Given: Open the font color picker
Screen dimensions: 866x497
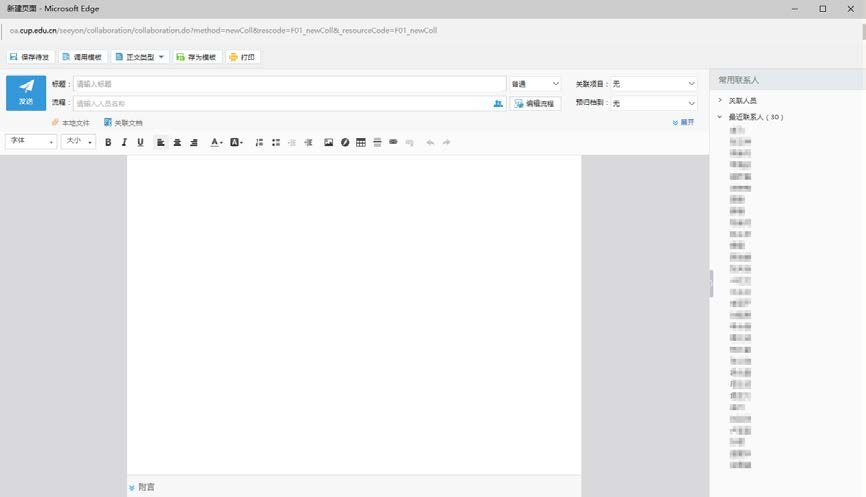Looking at the screenshot, I should point(216,142).
